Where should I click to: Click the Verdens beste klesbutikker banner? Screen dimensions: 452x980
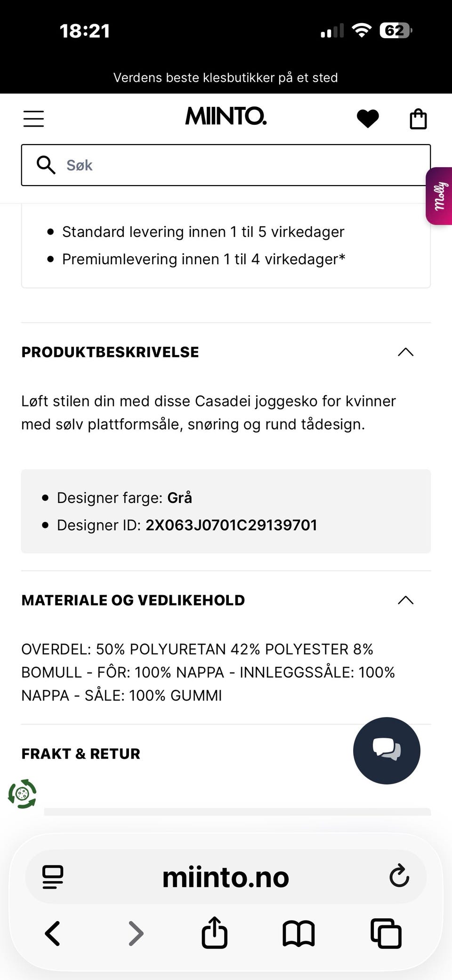tap(226, 77)
